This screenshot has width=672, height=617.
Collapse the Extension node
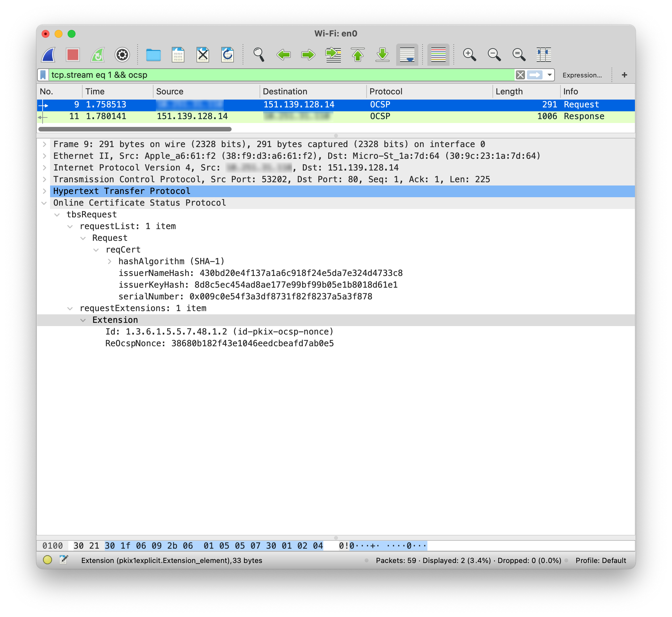click(x=83, y=320)
